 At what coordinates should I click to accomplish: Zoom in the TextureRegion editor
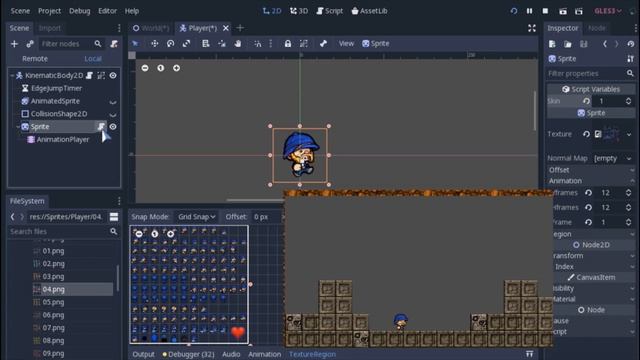pyautogui.click(x=171, y=234)
